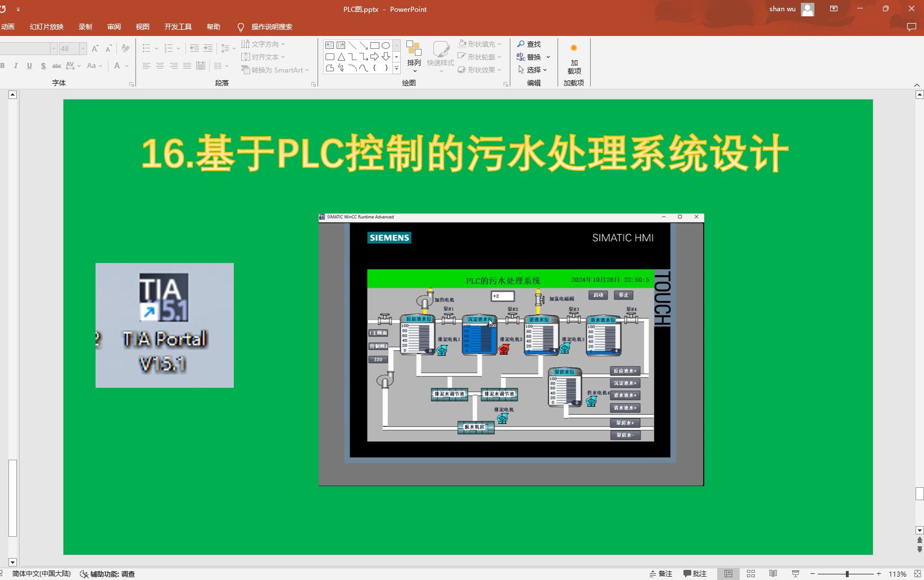
Task: Open the Help (帮助) tab
Action: (214, 27)
